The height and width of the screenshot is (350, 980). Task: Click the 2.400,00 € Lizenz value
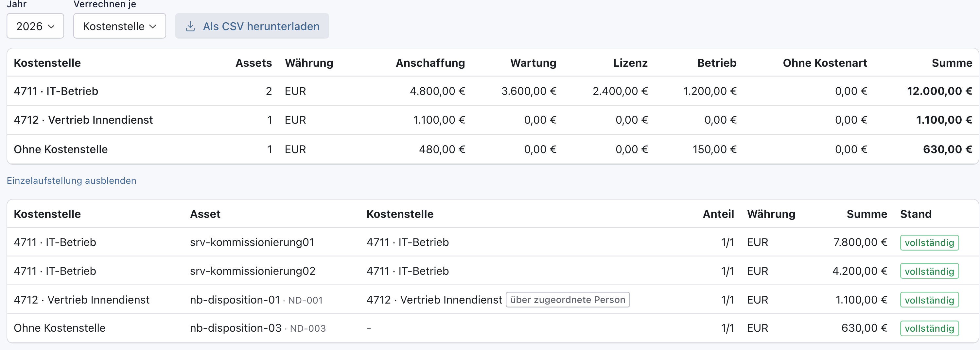(x=620, y=91)
